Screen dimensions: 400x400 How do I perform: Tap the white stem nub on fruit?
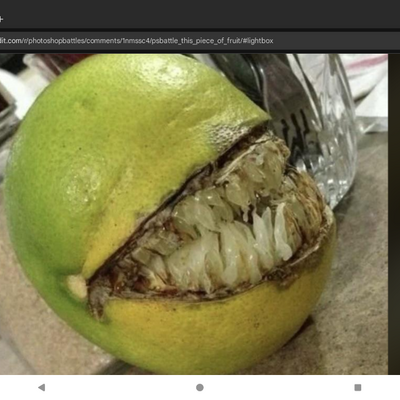[77, 287]
